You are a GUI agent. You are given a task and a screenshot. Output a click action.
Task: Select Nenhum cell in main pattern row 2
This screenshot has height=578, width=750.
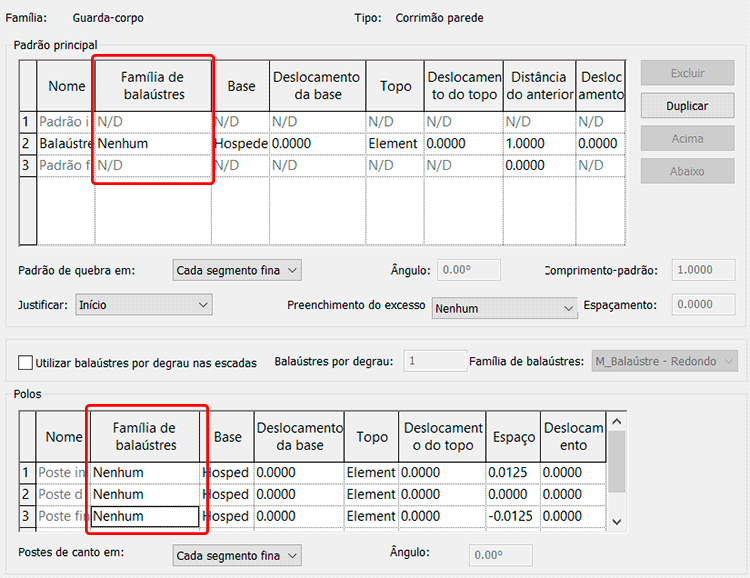[153, 144]
